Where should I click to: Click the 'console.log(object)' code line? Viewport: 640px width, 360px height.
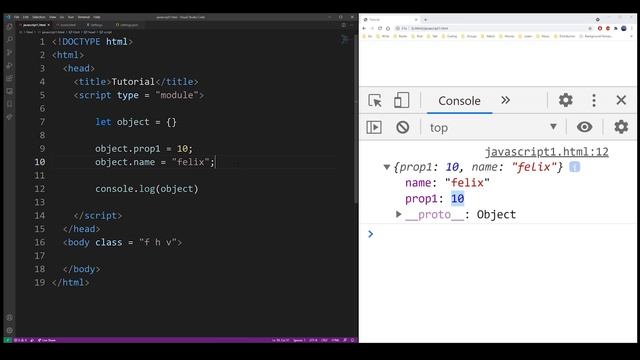coord(147,189)
